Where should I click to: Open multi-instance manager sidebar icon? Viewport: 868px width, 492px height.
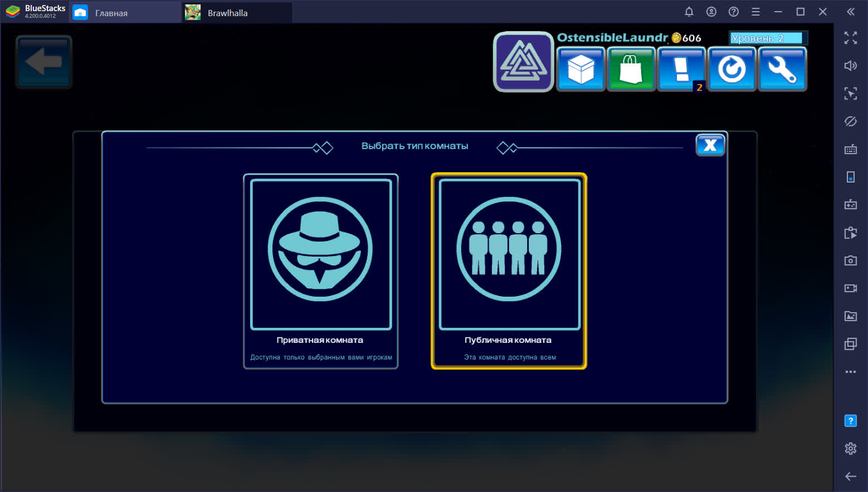click(851, 344)
